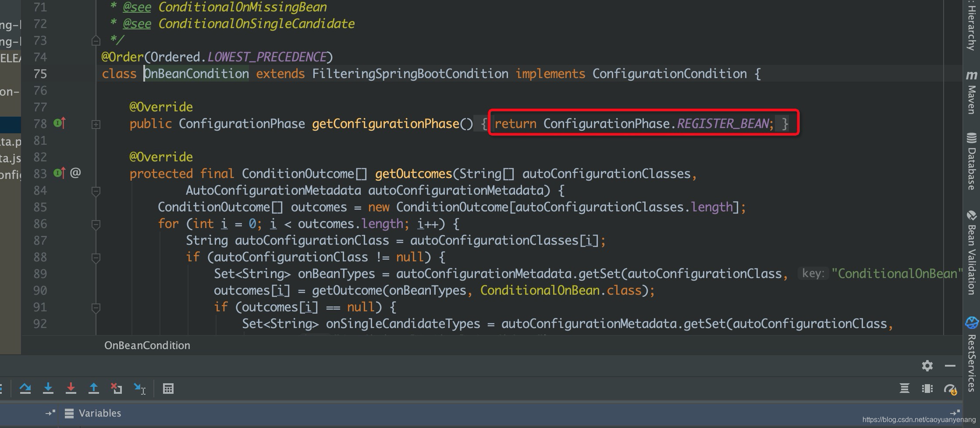Click implements gutter icon on line 83

click(x=60, y=173)
